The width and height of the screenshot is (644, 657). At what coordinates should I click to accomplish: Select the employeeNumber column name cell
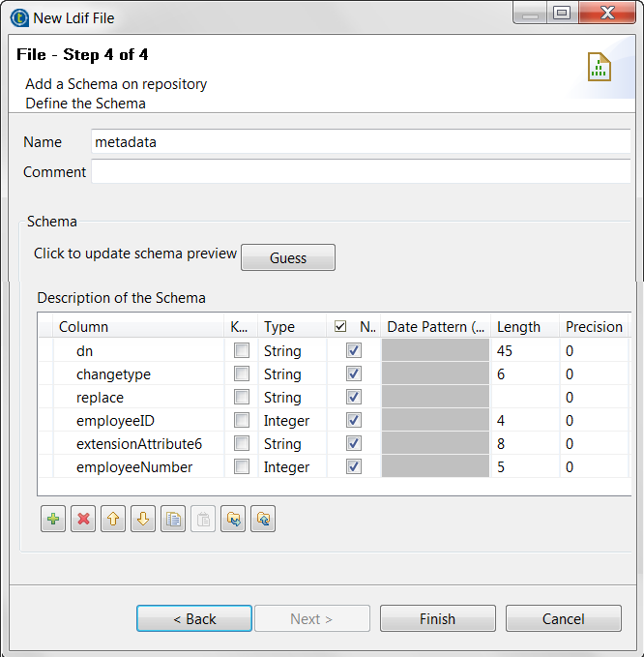138,467
